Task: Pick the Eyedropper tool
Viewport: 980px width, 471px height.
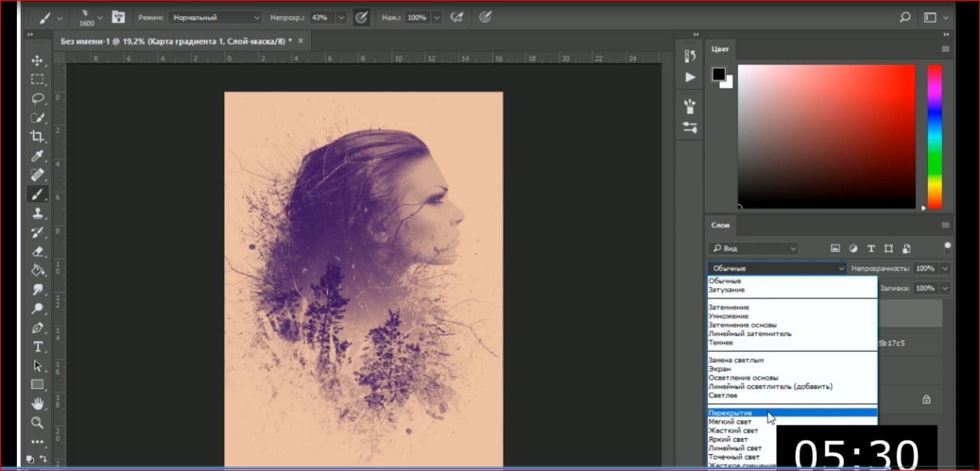Action: 37,156
